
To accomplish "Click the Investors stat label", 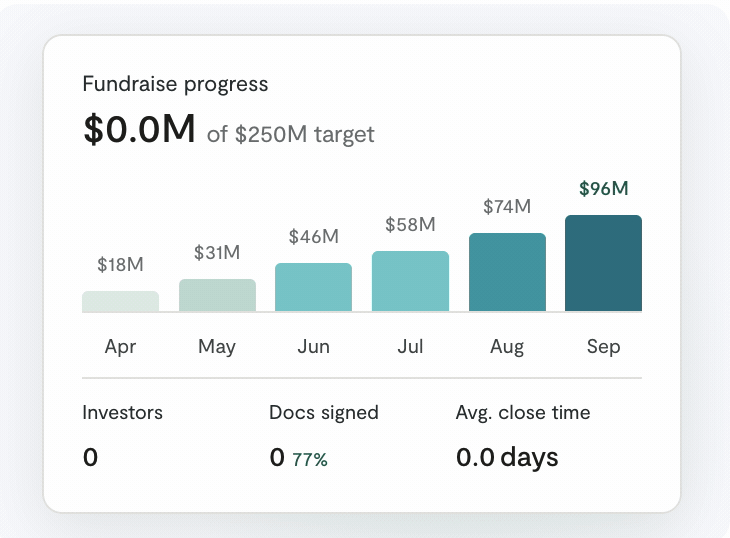I will click(122, 413).
